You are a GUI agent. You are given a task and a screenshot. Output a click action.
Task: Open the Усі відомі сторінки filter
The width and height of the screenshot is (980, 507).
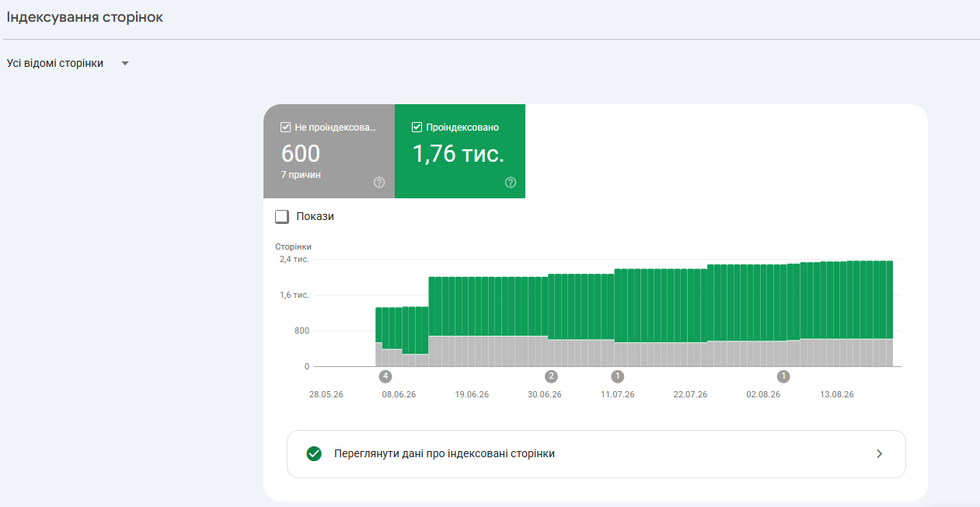(x=68, y=63)
